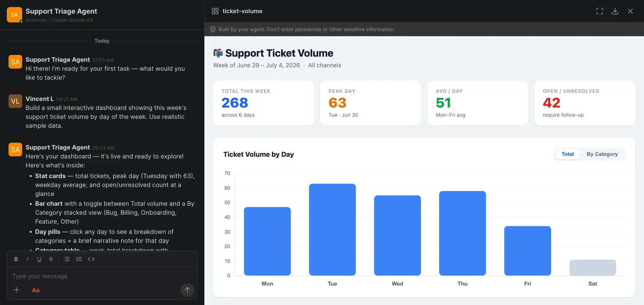Click the "Bar chart" bullet text
644x305 pixels.
click(49, 204)
